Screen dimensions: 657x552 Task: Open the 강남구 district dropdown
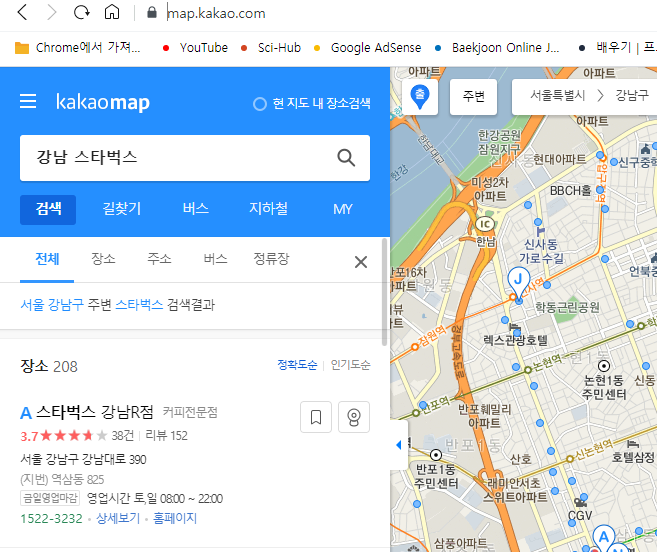632,96
